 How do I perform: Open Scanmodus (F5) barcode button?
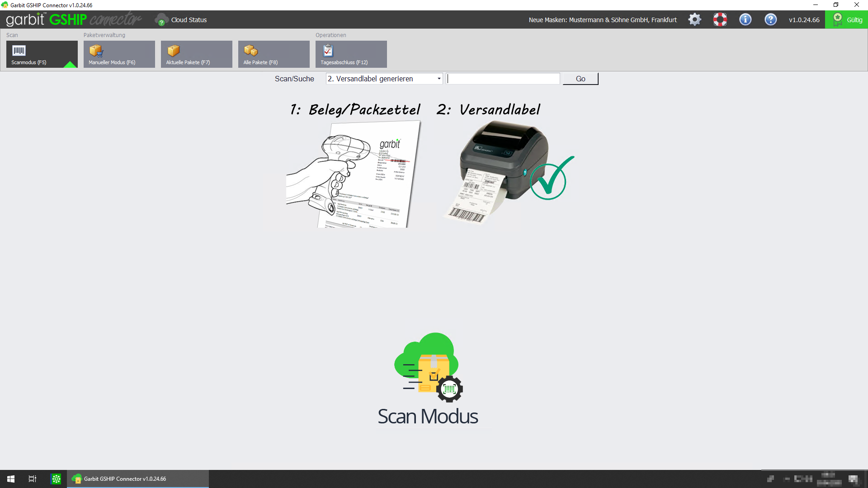click(x=42, y=54)
